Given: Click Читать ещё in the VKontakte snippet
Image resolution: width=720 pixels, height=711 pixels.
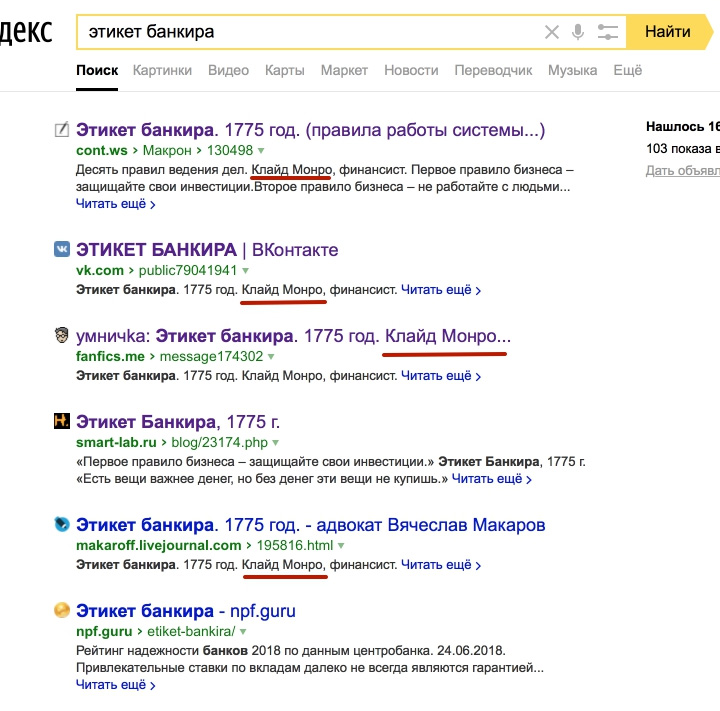Looking at the screenshot, I should pyautogui.click(x=441, y=290).
